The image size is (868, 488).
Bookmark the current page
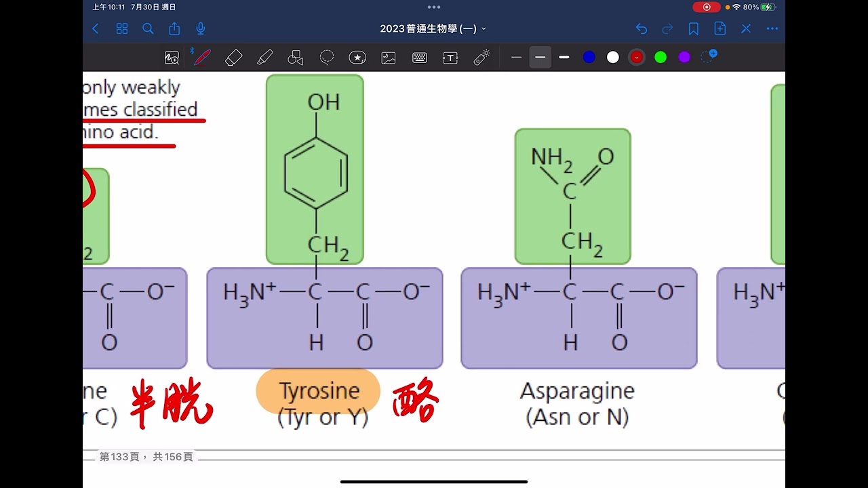click(x=694, y=28)
